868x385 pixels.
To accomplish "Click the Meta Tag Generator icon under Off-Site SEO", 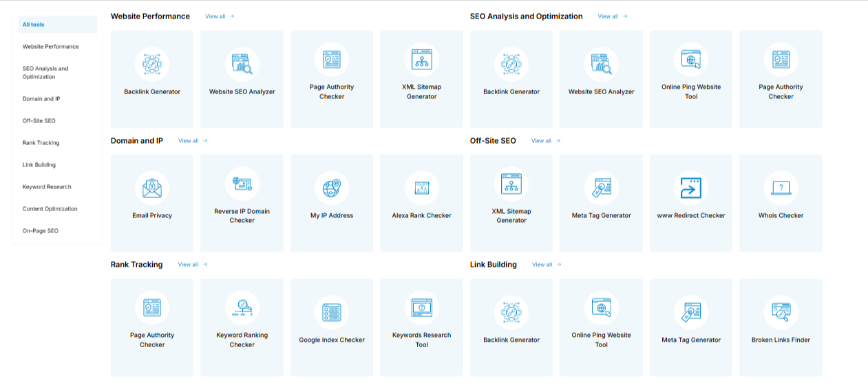I will point(601,188).
